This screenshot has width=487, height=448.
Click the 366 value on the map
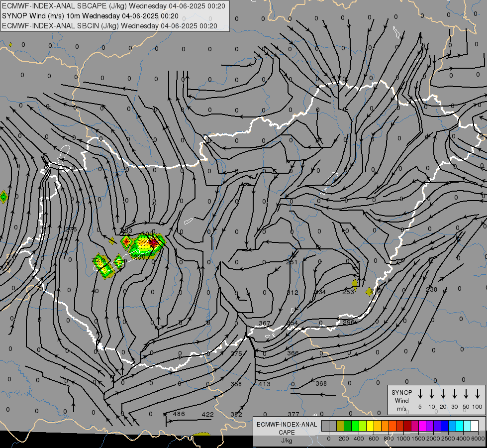point(293,353)
